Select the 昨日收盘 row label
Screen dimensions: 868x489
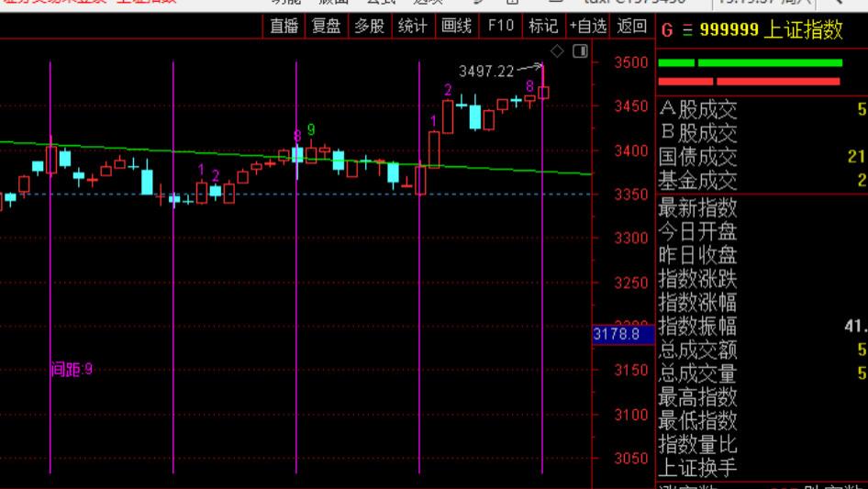click(698, 255)
